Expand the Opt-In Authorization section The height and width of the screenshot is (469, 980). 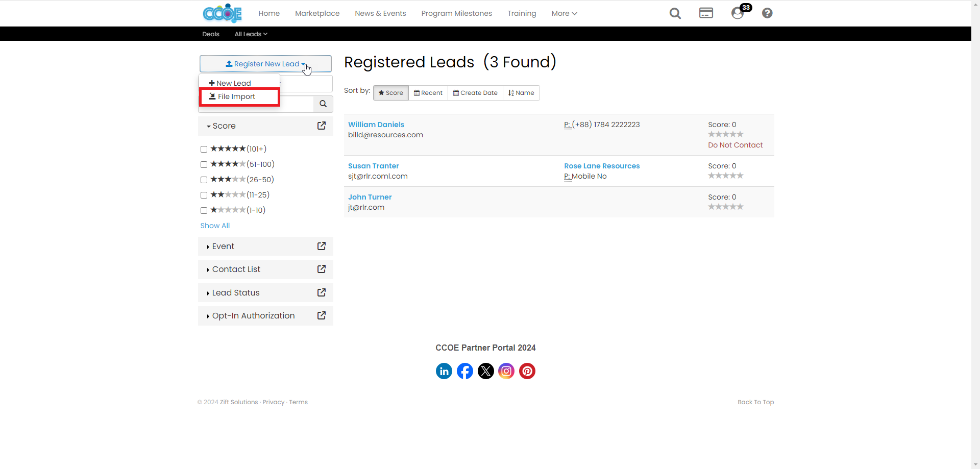tap(251, 316)
